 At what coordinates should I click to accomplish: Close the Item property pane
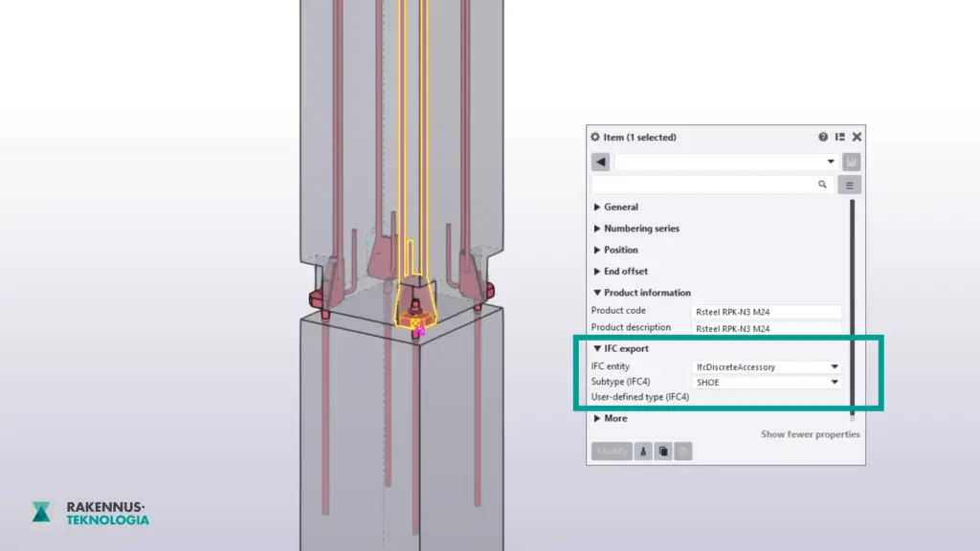tap(857, 137)
